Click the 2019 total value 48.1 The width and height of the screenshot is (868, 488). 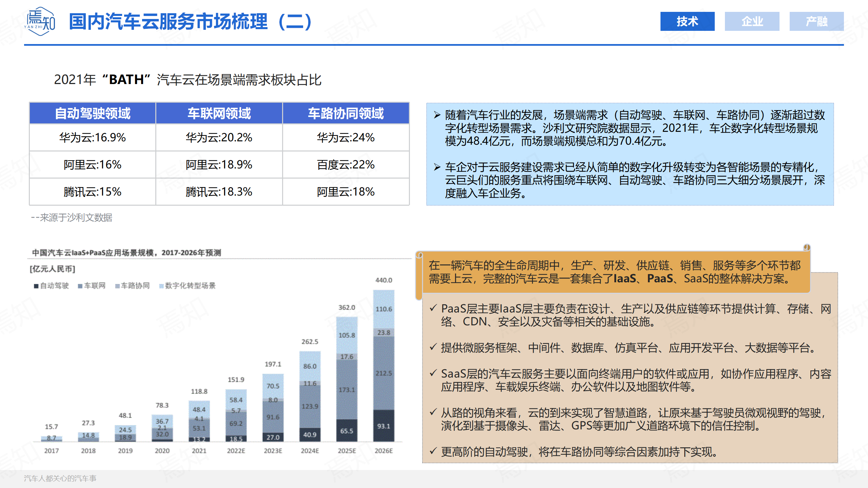(125, 415)
